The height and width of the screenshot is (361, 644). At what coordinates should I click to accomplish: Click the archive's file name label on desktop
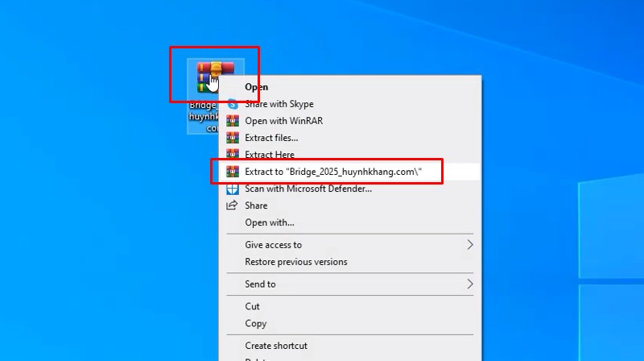[x=203, y=116]
